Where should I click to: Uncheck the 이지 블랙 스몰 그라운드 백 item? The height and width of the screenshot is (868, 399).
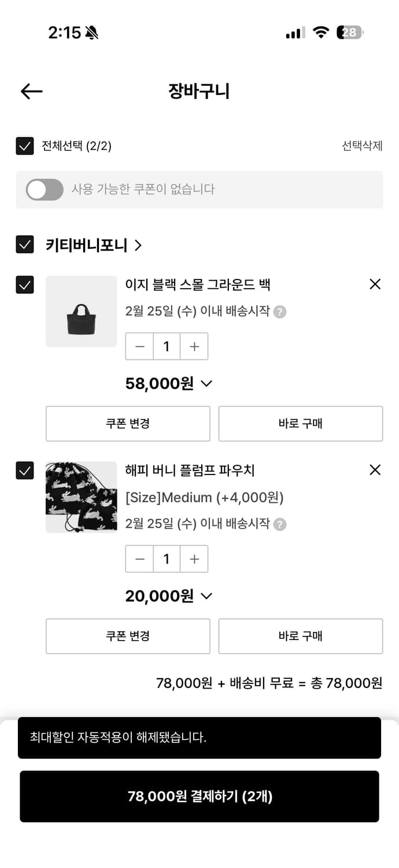pos(24,284)
